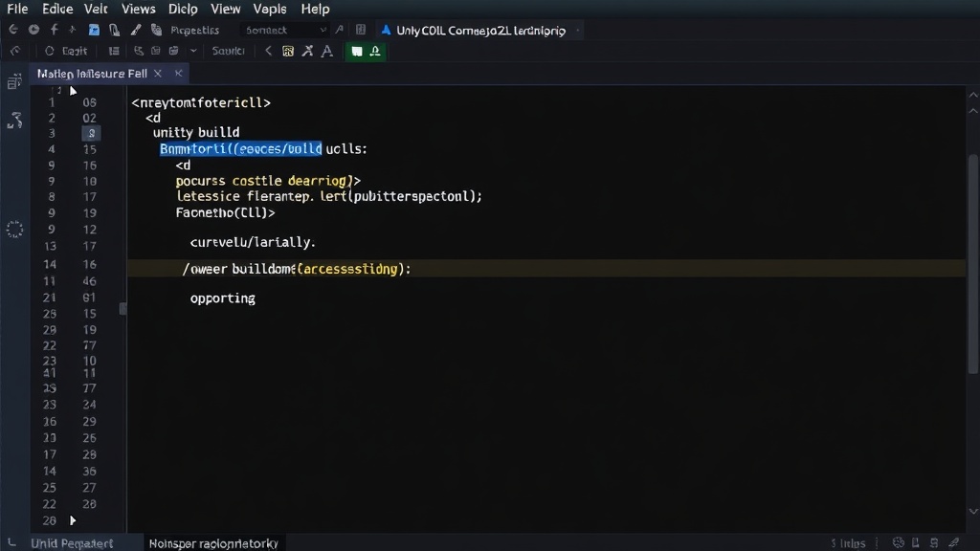Click the highlighted line number box in the gutter
Screen dimensions: 980x551
click(x=91, y=133)
